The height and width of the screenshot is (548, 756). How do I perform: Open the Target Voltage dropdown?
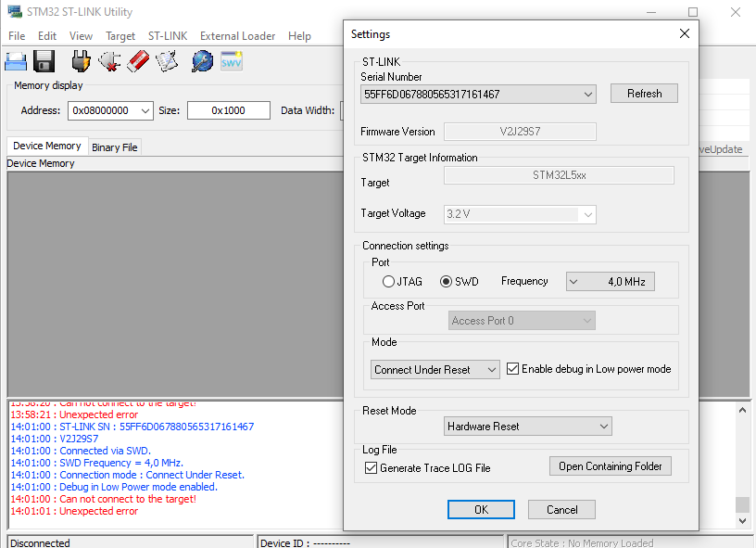tap(520, 214)
